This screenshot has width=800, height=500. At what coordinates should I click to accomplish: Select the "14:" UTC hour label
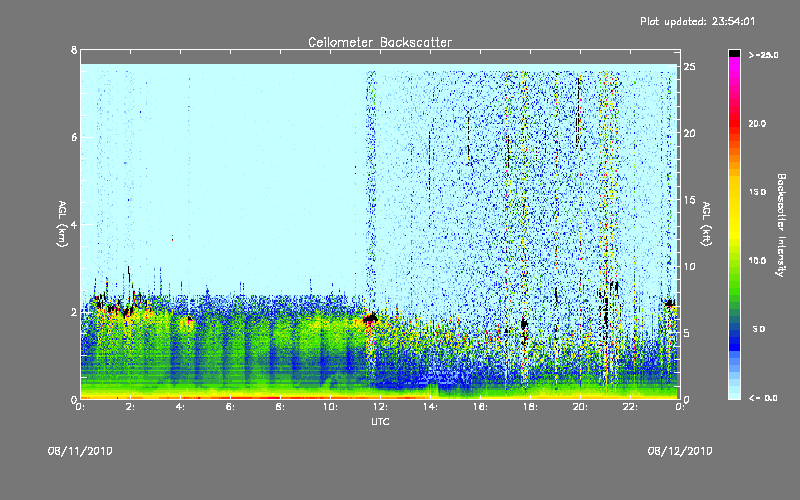[431, 407]
